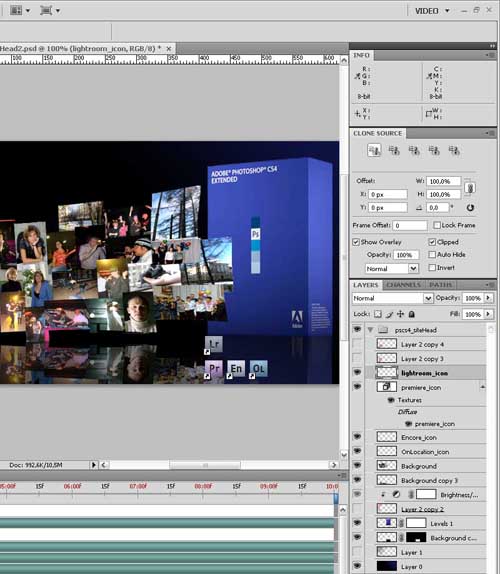Open the Layers panel options menu
Image resolution: width=500 pixels, height=574 pixels.
(490, 284)
